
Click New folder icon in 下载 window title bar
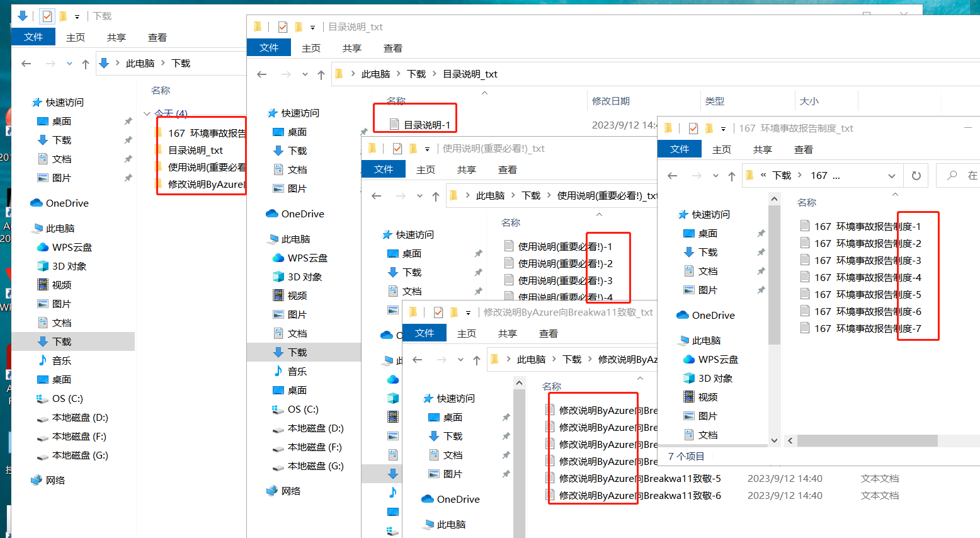point(63,16)
